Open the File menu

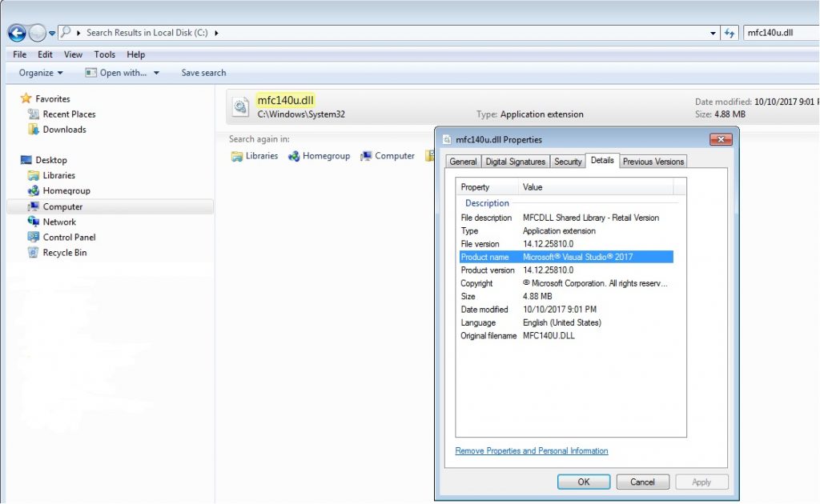click(20, 54)
